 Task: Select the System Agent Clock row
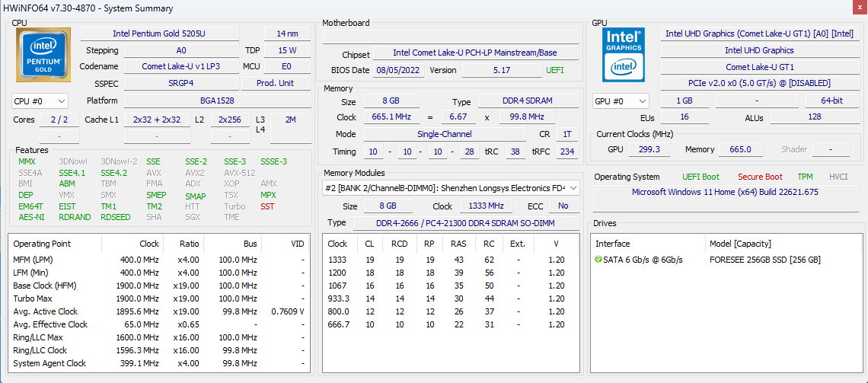159,364
